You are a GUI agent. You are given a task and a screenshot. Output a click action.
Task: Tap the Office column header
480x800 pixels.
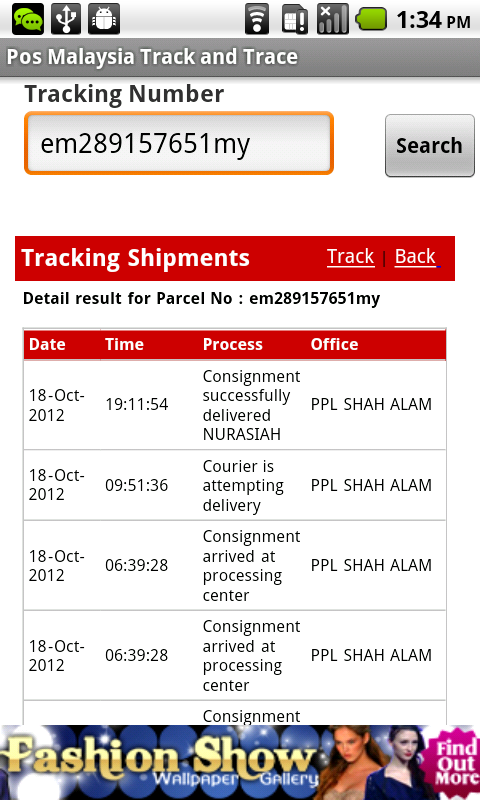(334, 344)
